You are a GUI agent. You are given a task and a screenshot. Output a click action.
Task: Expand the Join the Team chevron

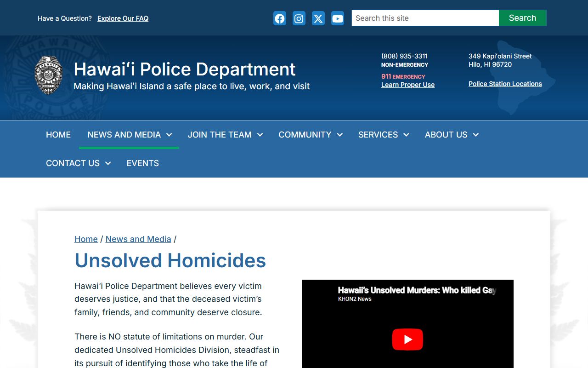[x=260, y=135]
